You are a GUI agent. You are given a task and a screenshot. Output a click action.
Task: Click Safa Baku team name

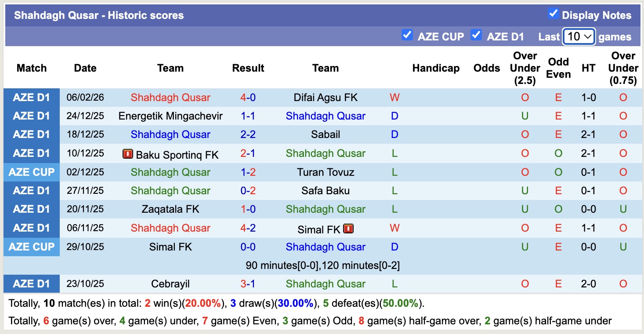[x=326, y=191]
